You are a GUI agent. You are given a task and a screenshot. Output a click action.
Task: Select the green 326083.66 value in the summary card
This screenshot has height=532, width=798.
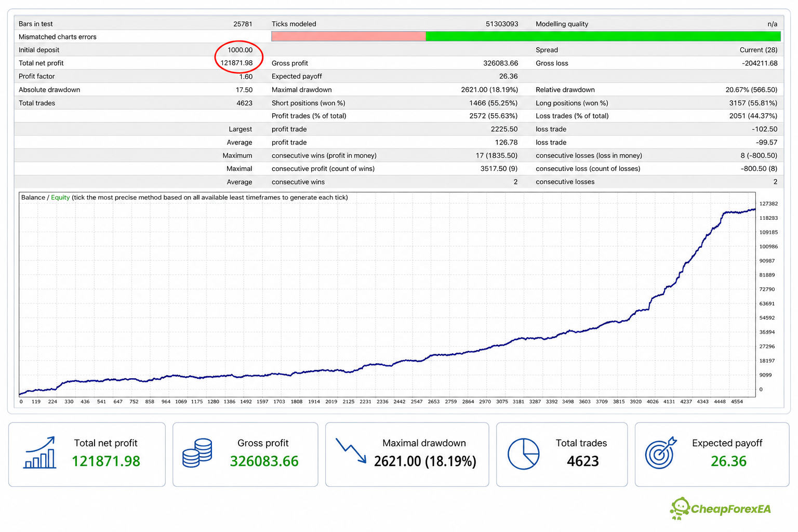click(264, 461)
